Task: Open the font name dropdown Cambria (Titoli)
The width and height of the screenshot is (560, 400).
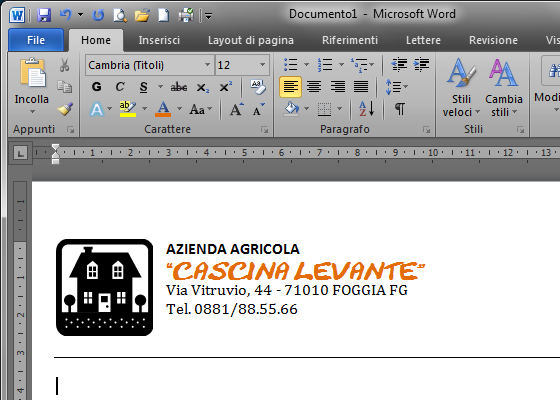Action: (207, 65)
